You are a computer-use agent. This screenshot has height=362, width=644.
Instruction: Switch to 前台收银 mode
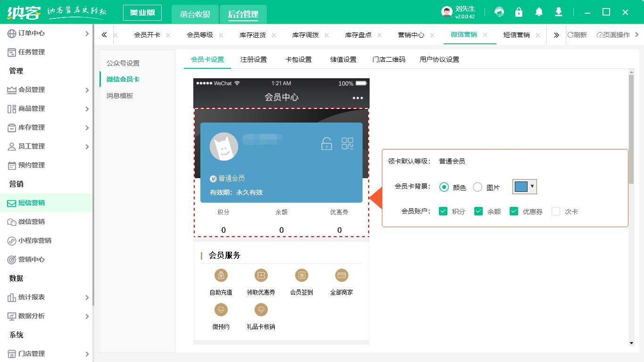(x=195, y=14)
